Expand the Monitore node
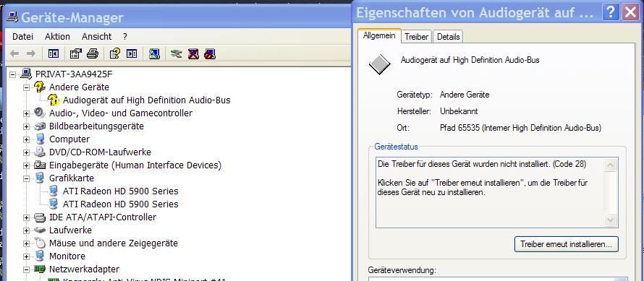This screenshot has height=281, width=644. click(26, 256)
